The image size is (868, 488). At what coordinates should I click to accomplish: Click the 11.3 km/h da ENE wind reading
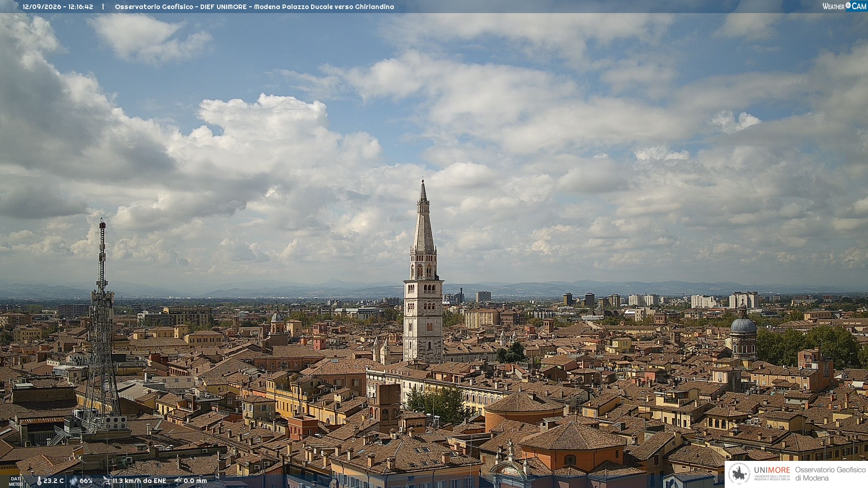pos(139,481)
